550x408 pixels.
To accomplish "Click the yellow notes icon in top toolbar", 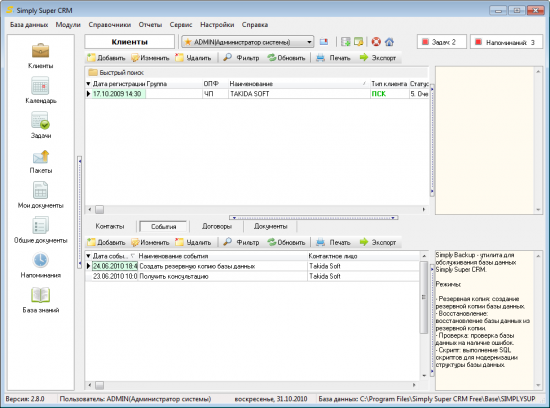I will (358, 42).
